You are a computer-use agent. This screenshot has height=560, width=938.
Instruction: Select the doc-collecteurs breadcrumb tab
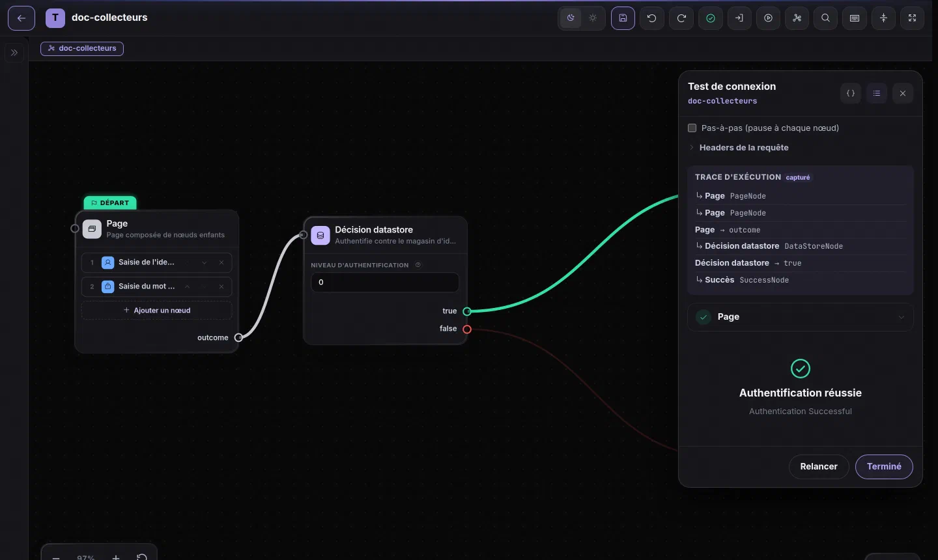[82, 48]
